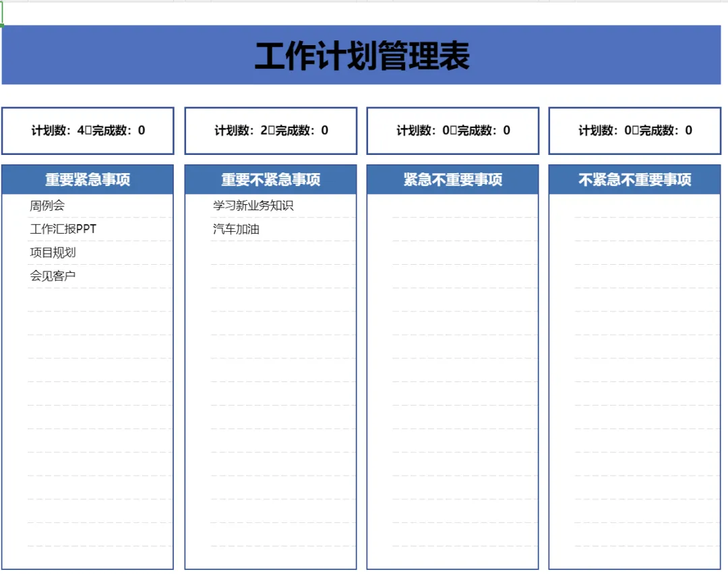Image resolution: width=728 pixels, height=574 pixels.
Task: Select the task row 周例会
Action: pos(100,205)
